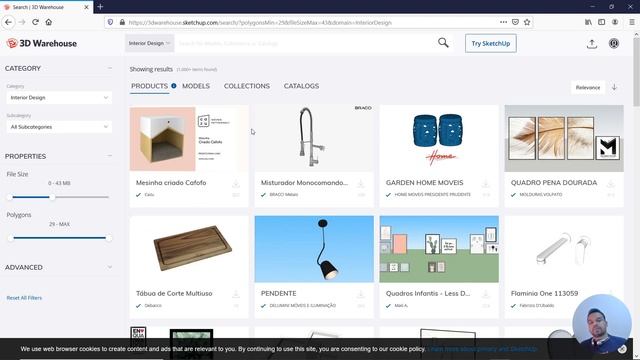Click in the search models input field

click(304, 43)
